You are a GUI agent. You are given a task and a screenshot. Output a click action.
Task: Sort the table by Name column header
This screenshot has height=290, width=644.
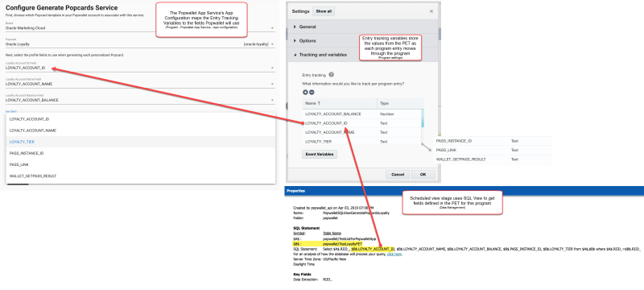click(340, 103)
